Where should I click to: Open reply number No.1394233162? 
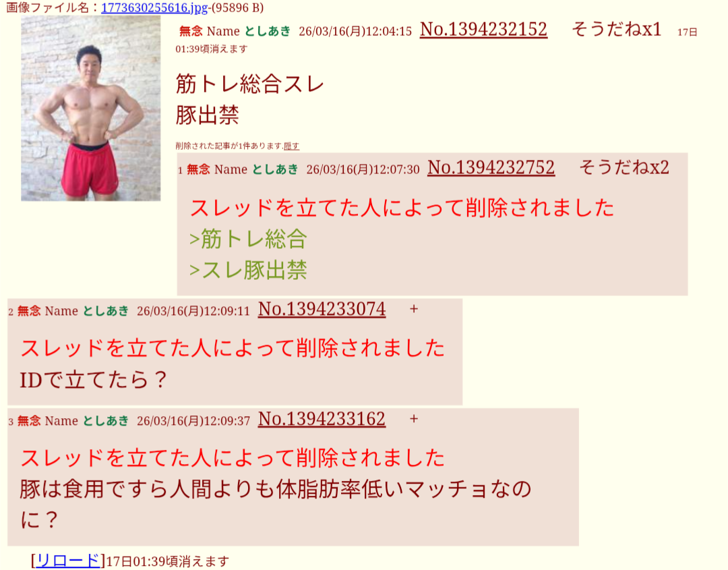coord(322,419)
